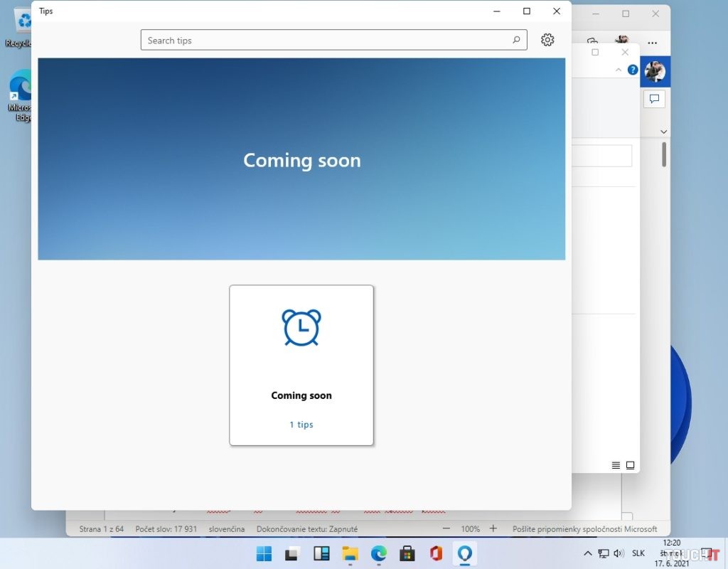Screen dimensions: 728x569
Task: Open the SLK language menu
Action: pos(638,553)
